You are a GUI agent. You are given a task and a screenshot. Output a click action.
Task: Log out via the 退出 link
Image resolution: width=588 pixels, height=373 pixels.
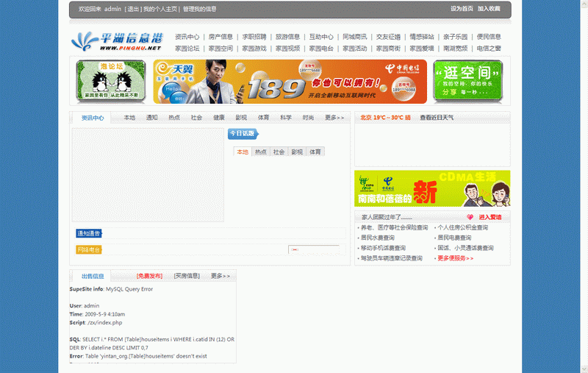pos(133,9)
